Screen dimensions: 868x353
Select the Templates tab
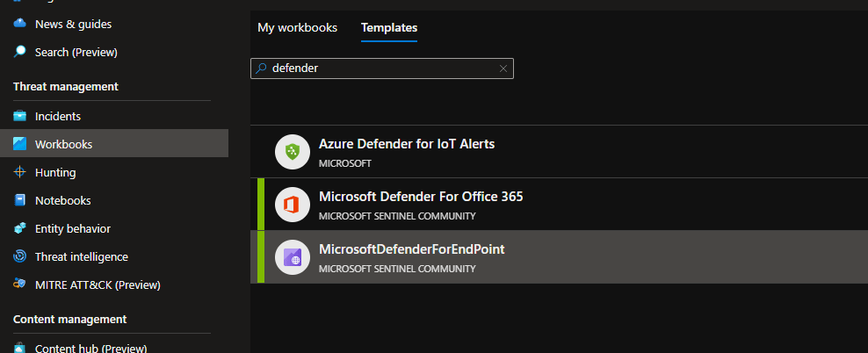[x=389, y=28]
